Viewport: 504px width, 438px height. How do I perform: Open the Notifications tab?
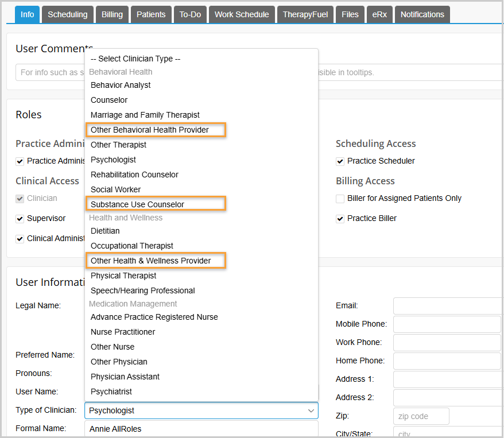[422, 14]
